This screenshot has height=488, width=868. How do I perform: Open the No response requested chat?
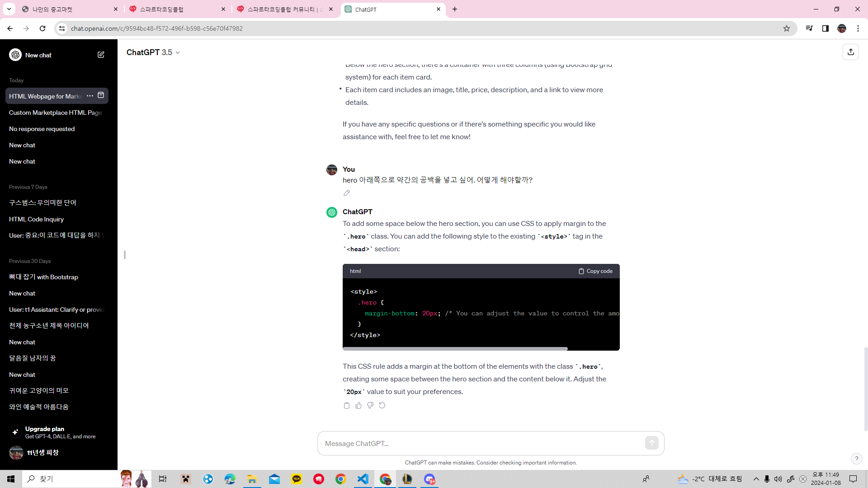57,129
